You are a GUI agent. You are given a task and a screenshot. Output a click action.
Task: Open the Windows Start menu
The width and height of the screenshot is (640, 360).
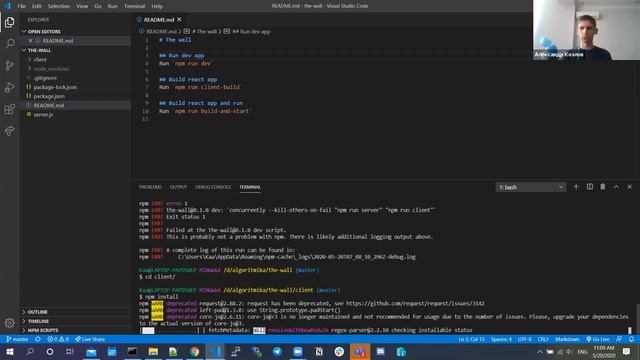(x=9, y=351)
